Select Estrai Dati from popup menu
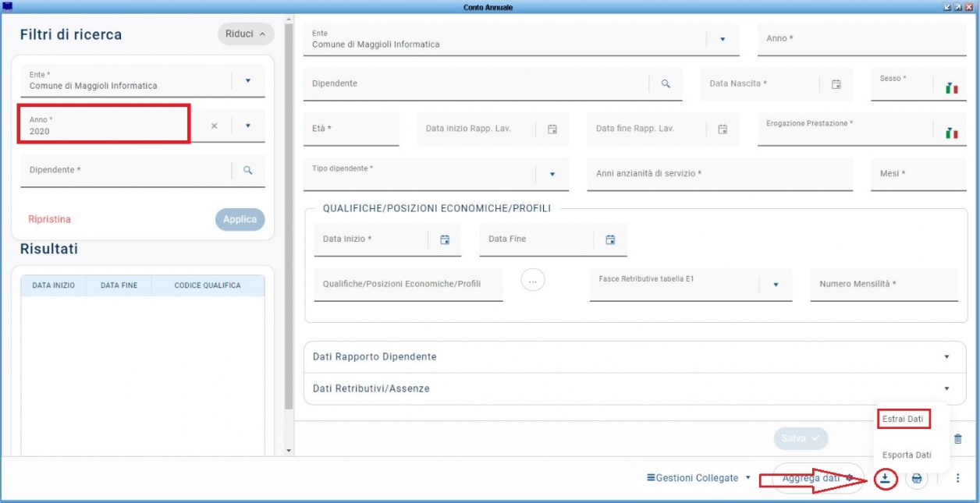Image resolution: width=980 pixels, height=503 pixels. (903, 419)
